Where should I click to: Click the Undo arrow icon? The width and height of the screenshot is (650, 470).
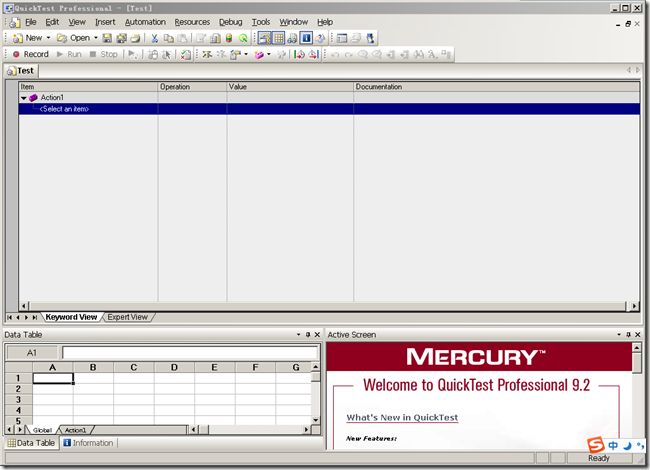335,54
